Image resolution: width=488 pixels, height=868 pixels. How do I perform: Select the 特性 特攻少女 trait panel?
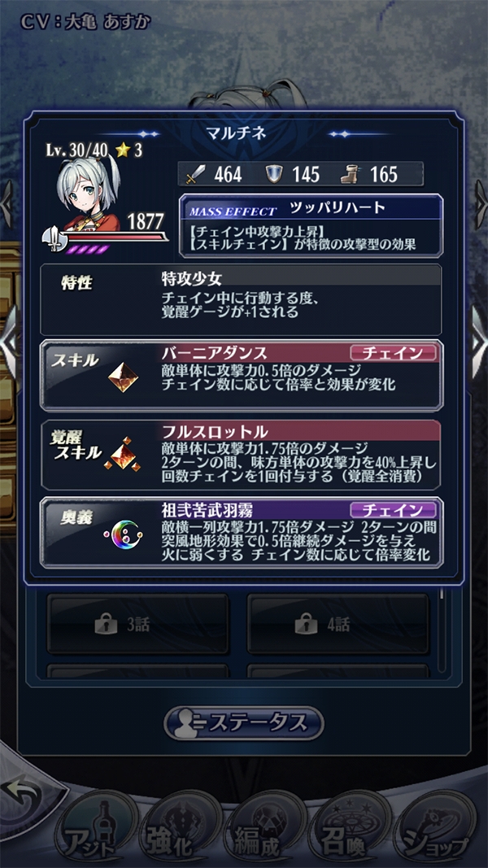click(241, 299)
